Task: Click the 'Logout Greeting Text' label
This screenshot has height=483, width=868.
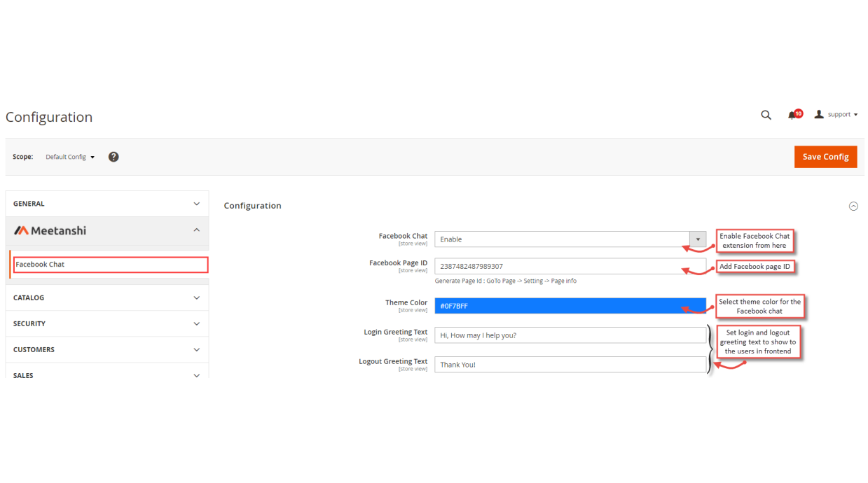Action: [x=393, y=361]
